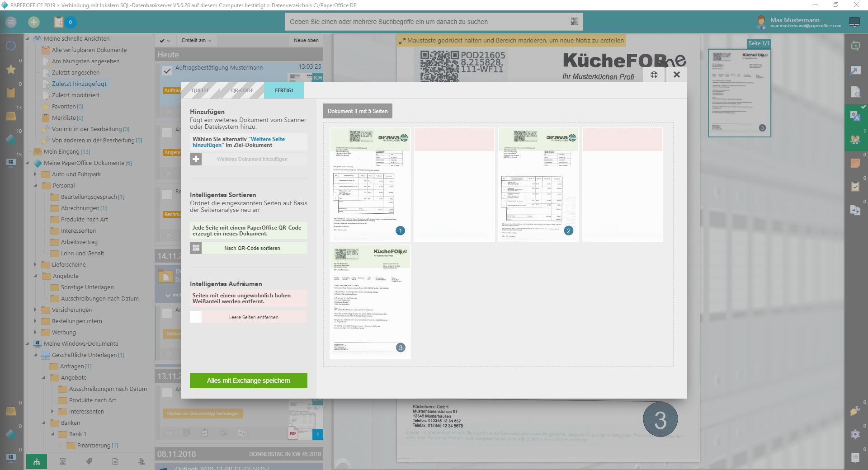Toggle checkbox of Auftragsbestätigung Mustermann
Screen dimensions: 868x470
coord(167,70)
